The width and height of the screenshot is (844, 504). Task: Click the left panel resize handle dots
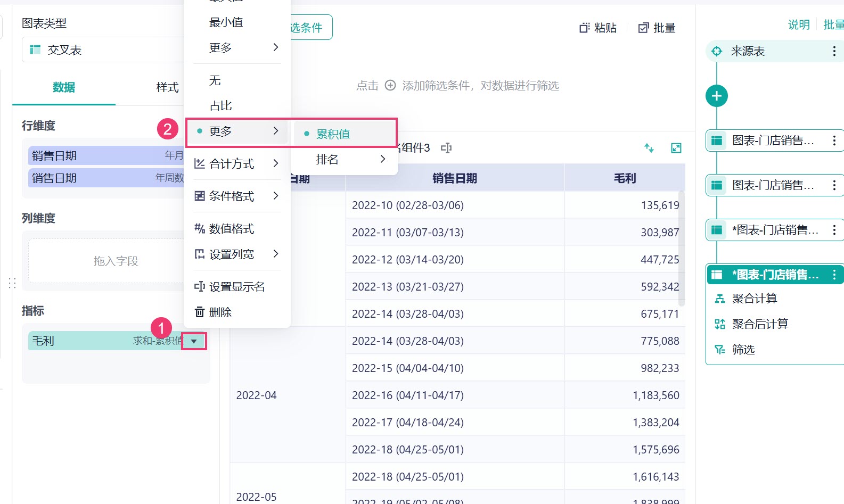coord(12,283)
